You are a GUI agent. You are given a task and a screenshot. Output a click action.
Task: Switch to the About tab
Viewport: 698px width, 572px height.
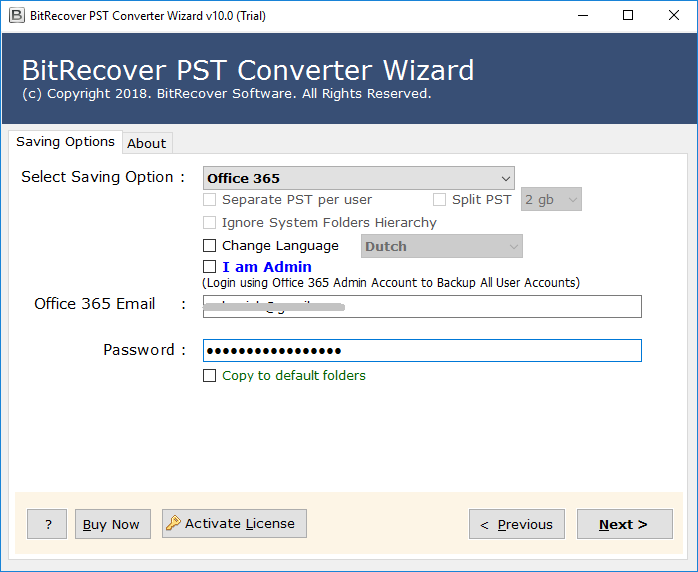pyautogui.click(x=147, y=143)
